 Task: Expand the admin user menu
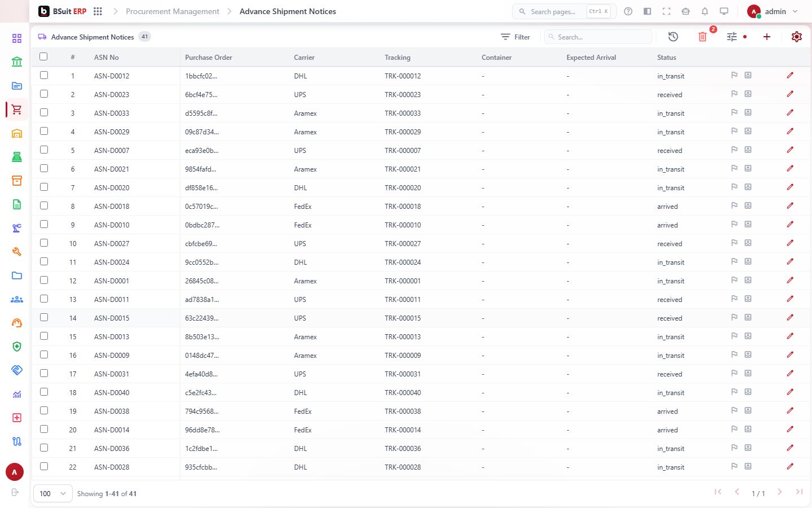[x=773, y=11]
